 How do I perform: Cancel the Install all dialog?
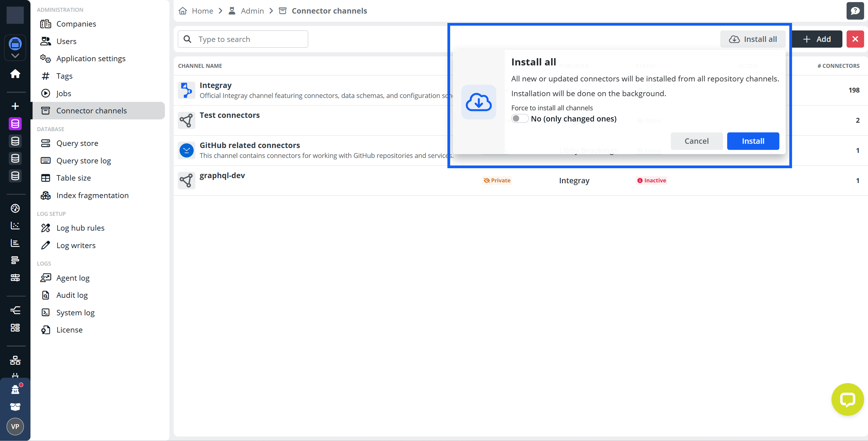pos(696,141)
